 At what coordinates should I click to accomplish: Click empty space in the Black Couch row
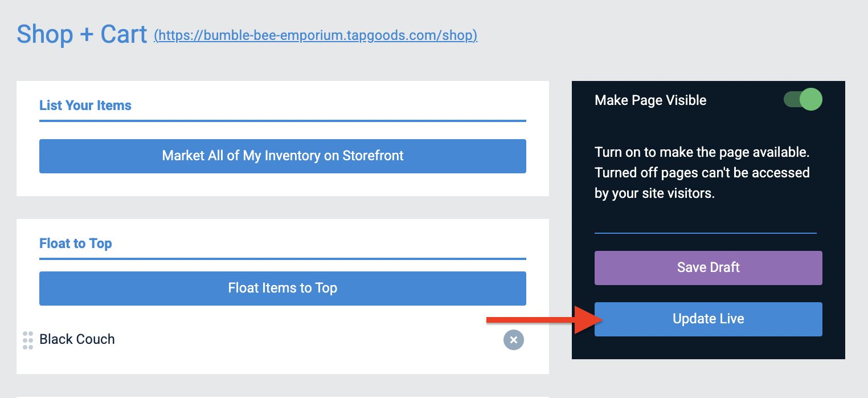(x=308, y=340)
